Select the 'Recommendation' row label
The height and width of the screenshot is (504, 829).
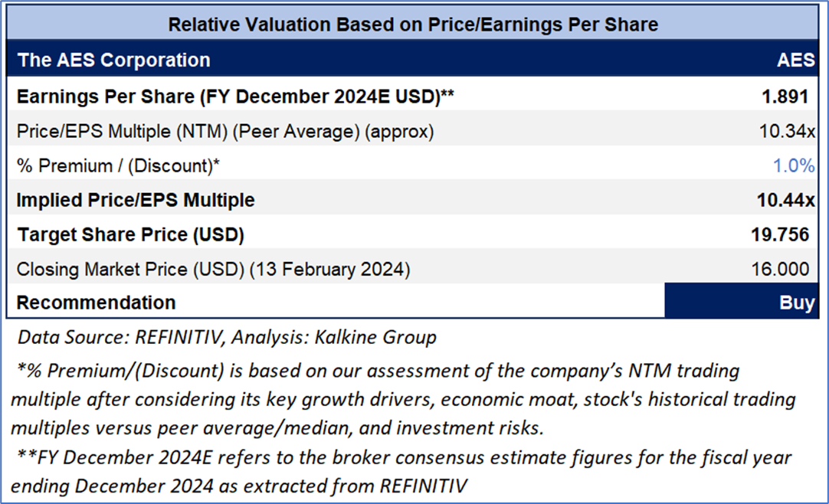coord(96,302)
